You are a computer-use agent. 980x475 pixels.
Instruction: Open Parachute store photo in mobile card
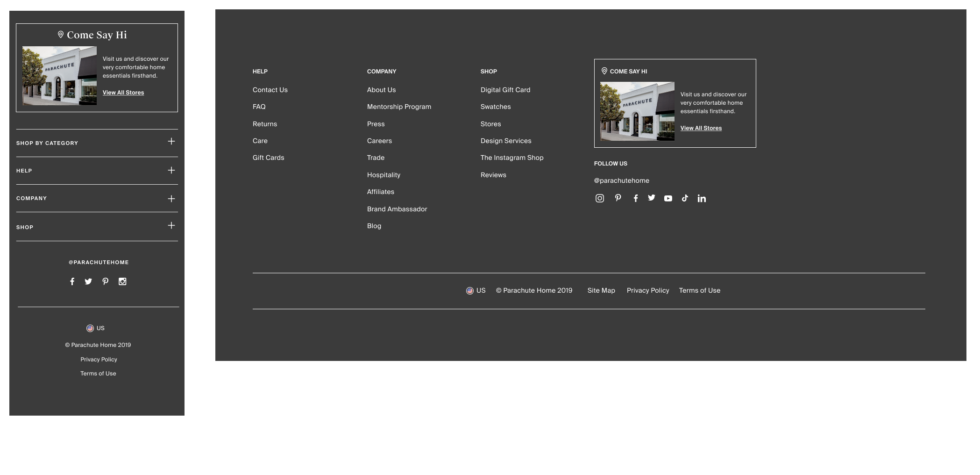click(59, 76)
